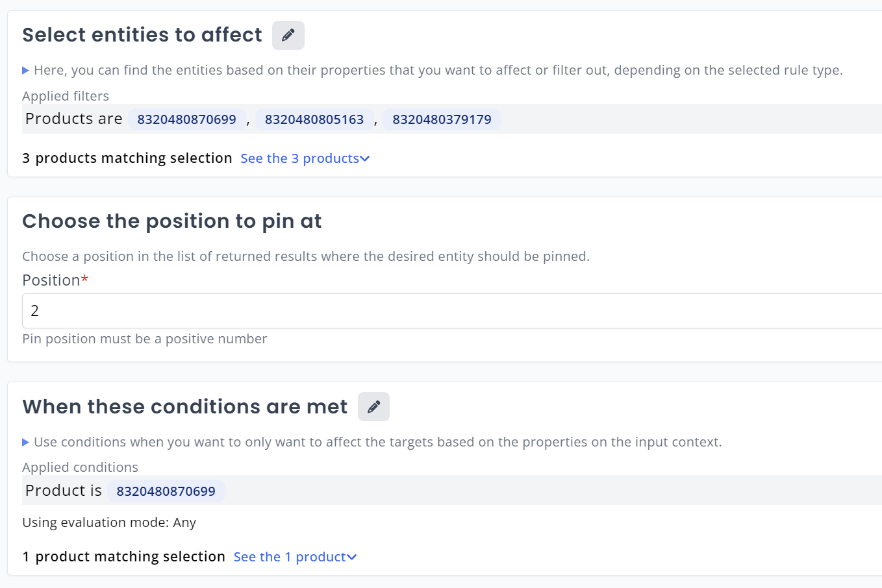Image resolution: width=882 pixels, height=588 pixels.
Task: Click the 8320480870699 chip in Applied conditions
Action: [166, 491]
